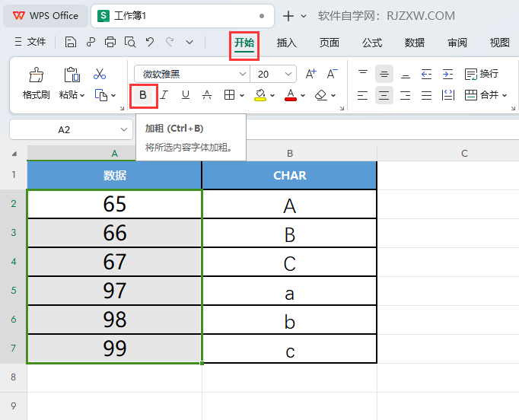Open fill color dropdown arrow
The height and width of the screenshot is (420, 519).
[272, 96]
